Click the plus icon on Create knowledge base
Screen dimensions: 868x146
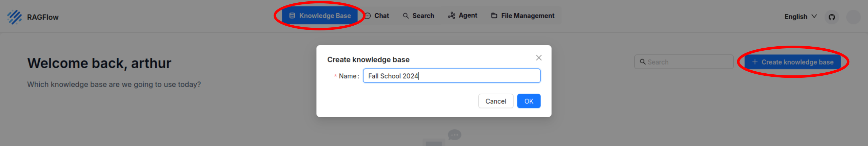tap(755, 62)
